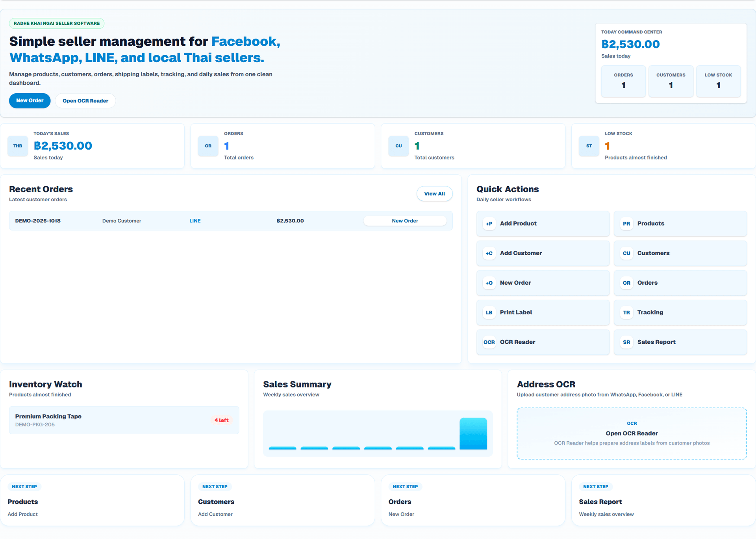The height and width of the screenshot is (539, 756).
Task: Click the Products almost finished label in Low Stock
Action: click(x=636, y=157)
